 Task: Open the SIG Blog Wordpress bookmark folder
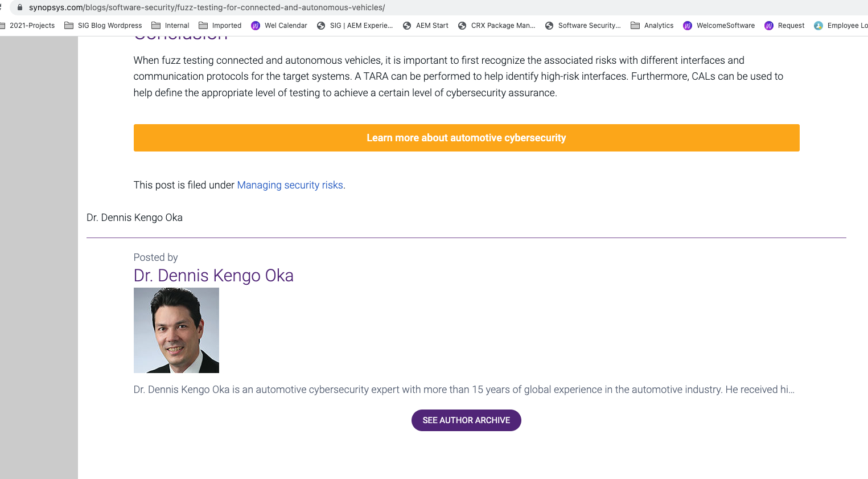103,26
